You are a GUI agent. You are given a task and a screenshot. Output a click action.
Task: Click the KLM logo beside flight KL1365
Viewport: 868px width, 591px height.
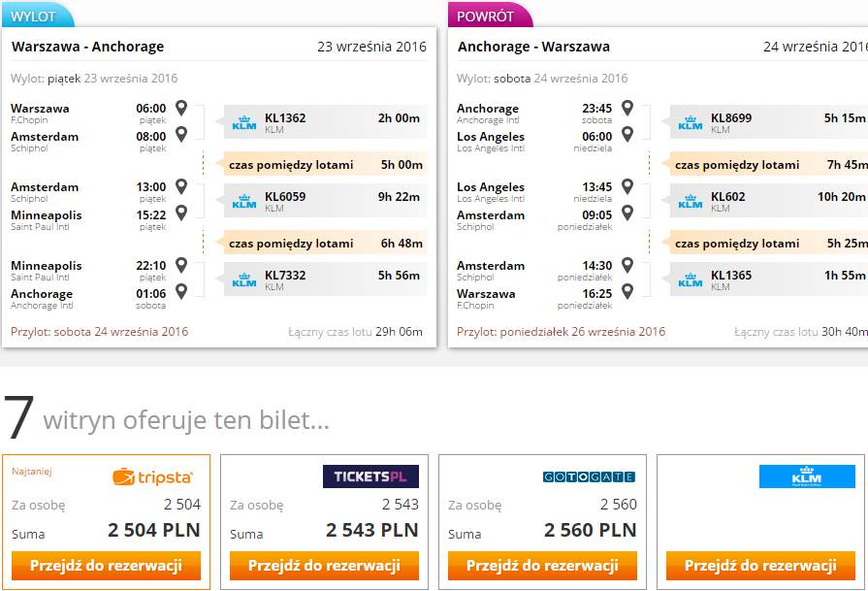point(691,279)
